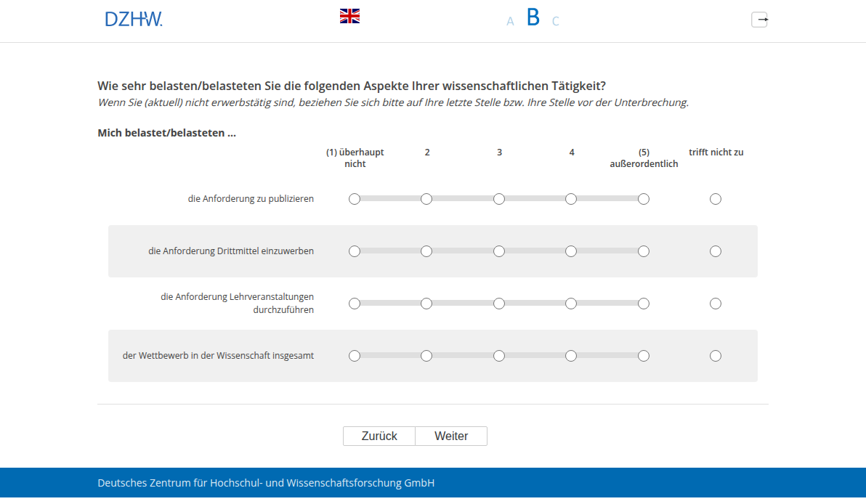866x504 pixels.
Task: Select the large font size C
Action: 556,22
